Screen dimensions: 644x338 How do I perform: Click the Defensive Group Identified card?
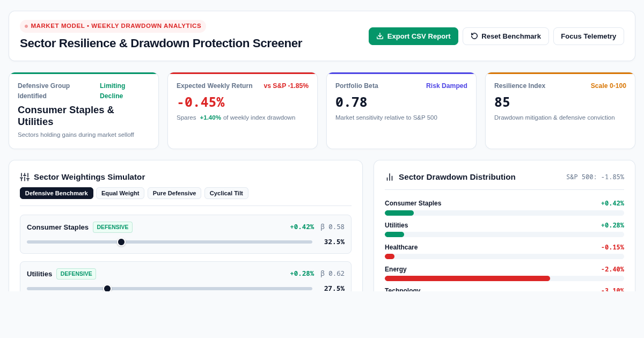(84, 111)
